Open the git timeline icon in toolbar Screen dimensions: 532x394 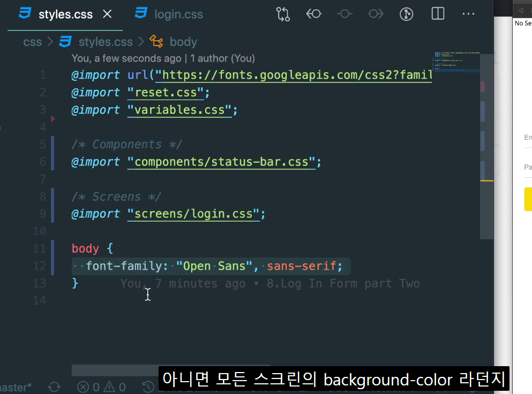407,14
